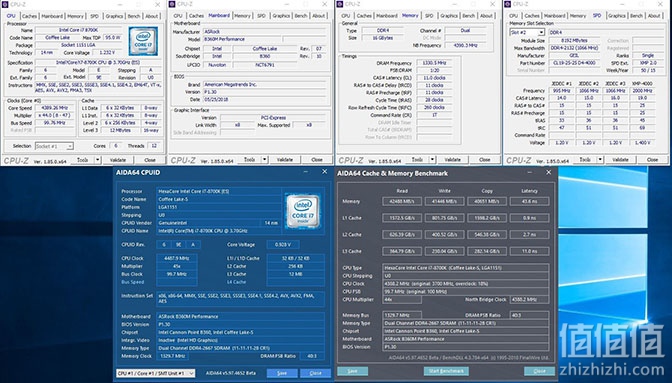This screenshot has height=383, width=672.
Task: Click Validate in the Mainboard CPU-Z window
Action: pos(285,160)
